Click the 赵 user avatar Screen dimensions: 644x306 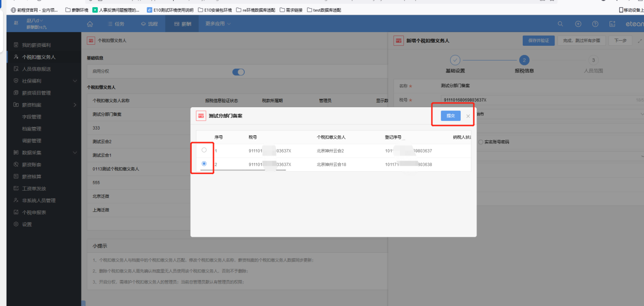coord(16,23)
